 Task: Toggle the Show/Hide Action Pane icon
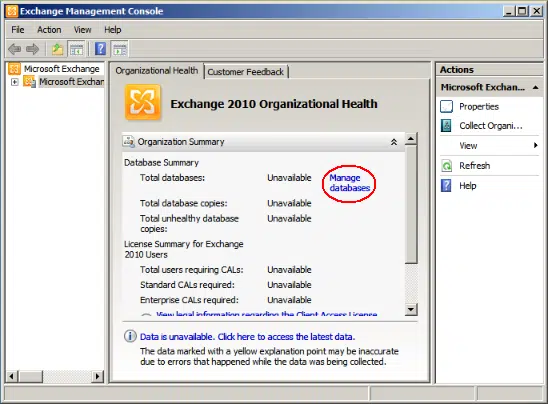120,49
